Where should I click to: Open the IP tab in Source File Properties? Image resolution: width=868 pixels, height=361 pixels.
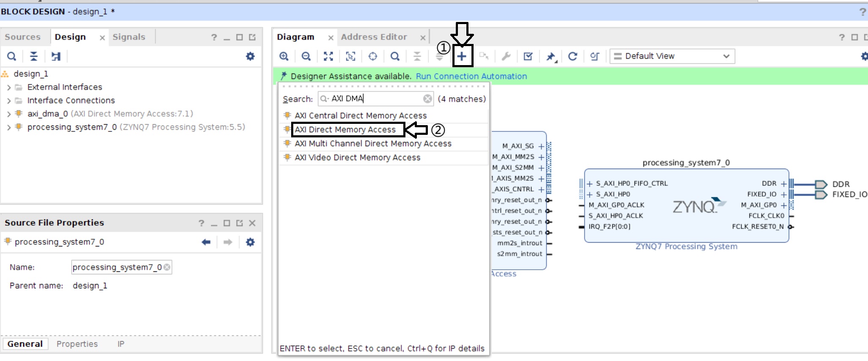(x=121, y=344)
